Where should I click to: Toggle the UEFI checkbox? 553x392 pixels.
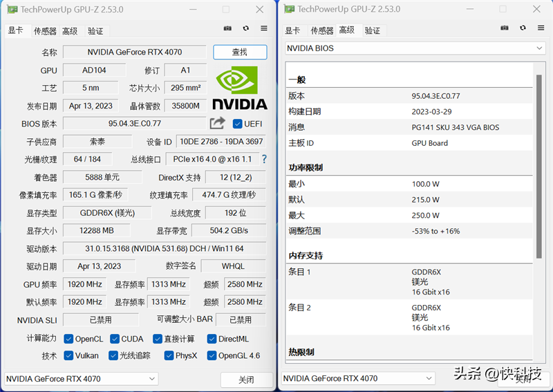pos(237,124)
